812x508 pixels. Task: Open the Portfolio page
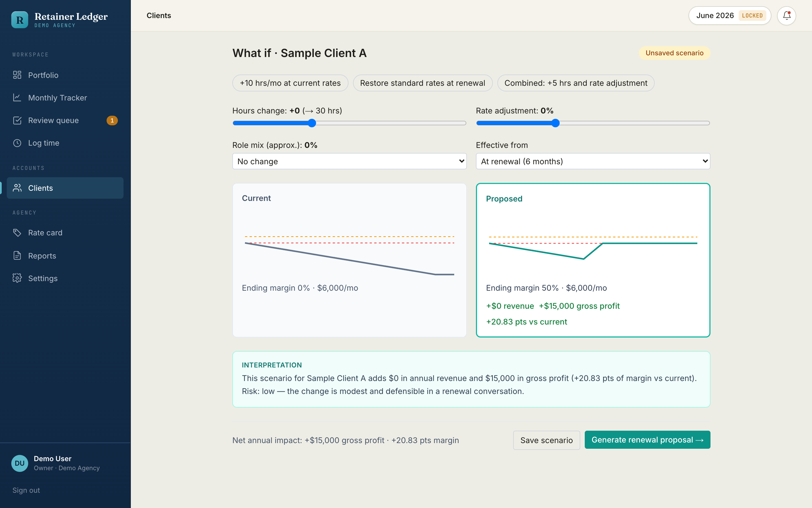(65, 75)
